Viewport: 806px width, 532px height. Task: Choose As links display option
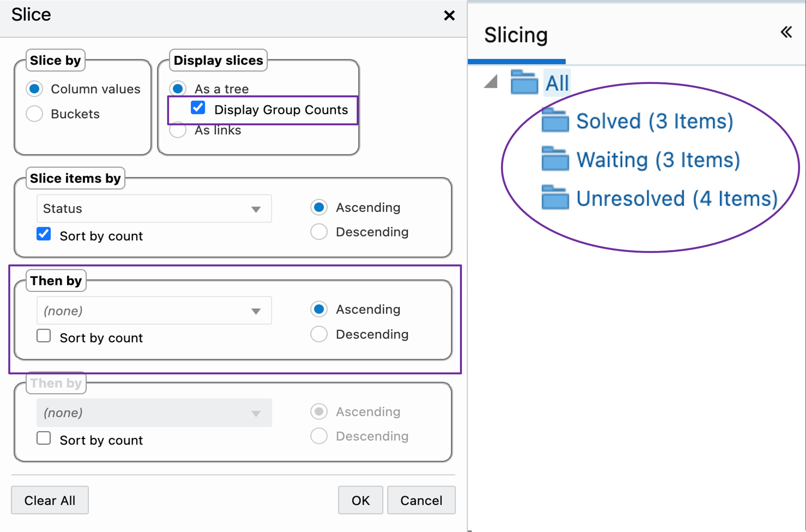point(178,130)
